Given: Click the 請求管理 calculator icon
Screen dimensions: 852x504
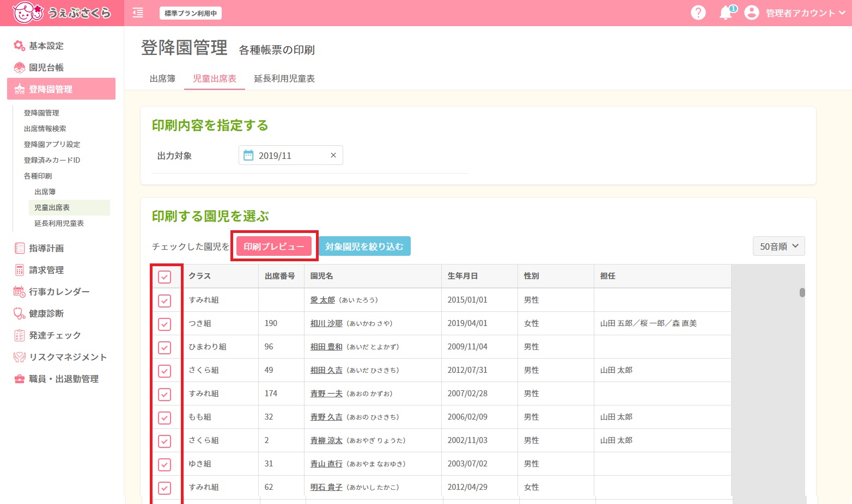Looking at the screenshot, I should coord(20,270).
